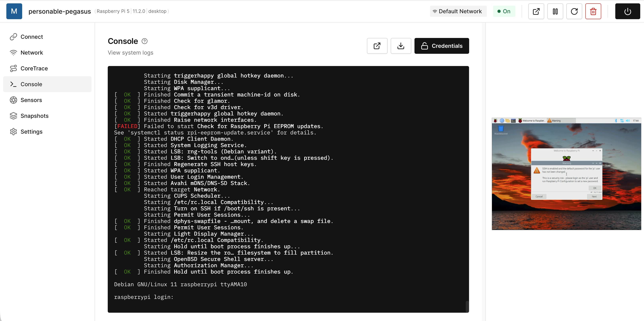Go to the Connect sidebar item
Viewport: 644px width, 321px height.
(31, 37)
